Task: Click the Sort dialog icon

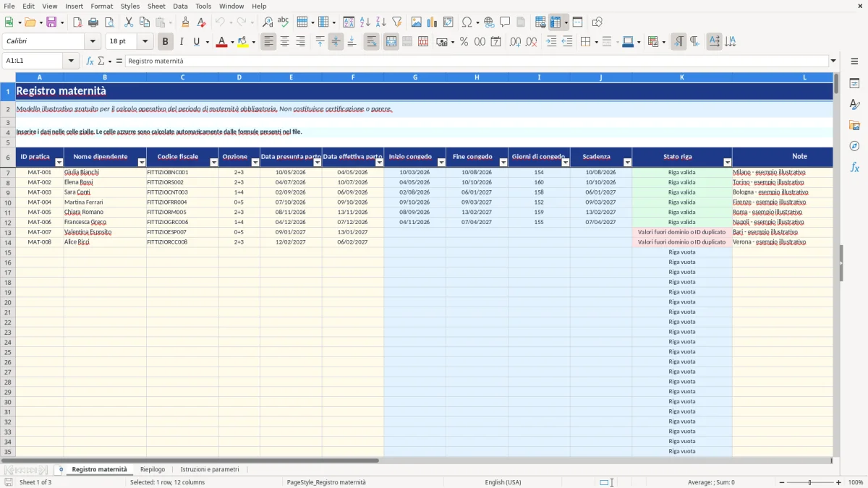Action: pyautogui.click(x=349, y=22)
